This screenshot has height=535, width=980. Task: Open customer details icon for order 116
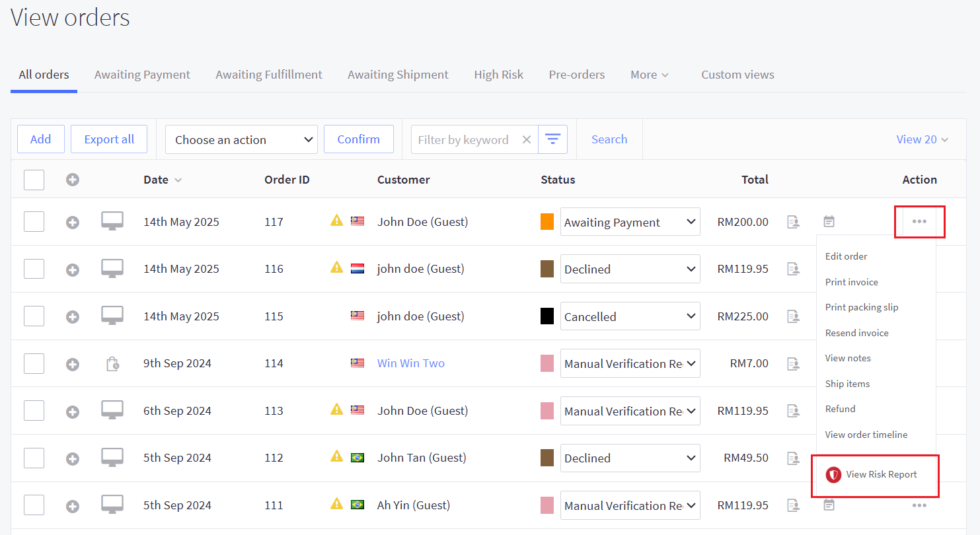pos(794,269)
